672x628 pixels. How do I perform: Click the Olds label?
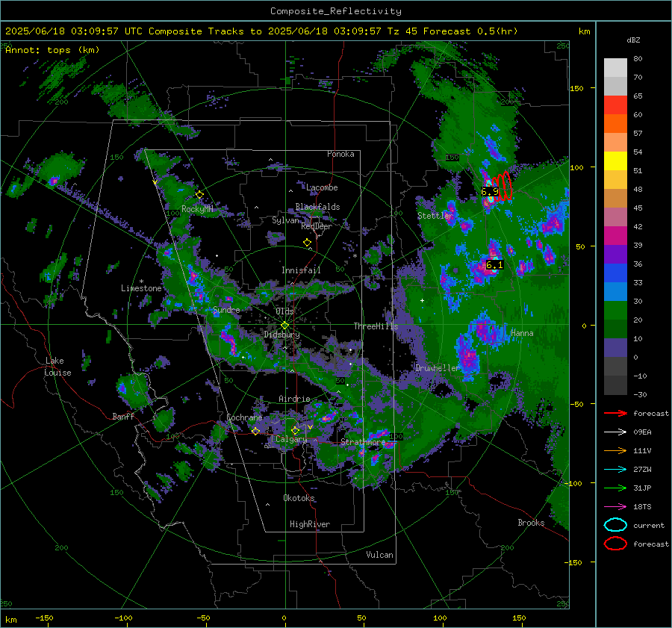[x=284, y=311]
